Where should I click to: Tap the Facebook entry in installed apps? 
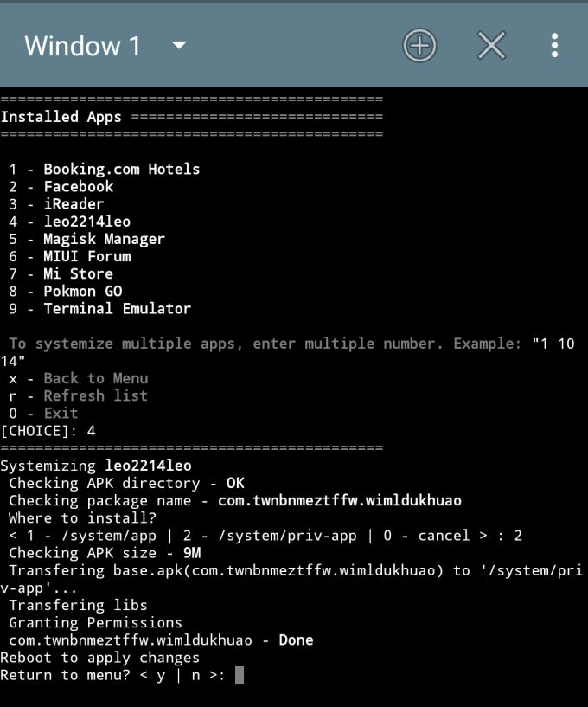click(61, 187)
